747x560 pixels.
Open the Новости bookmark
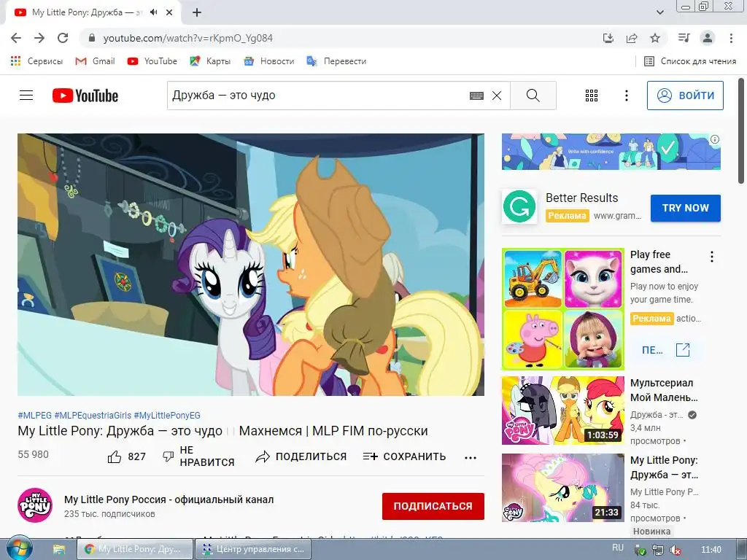268,61
